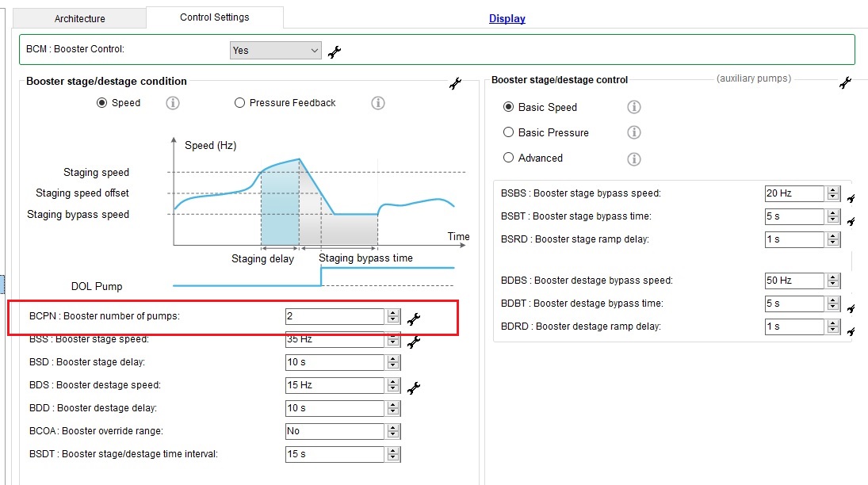Click wrench icon for Booster stage/destage control
The height and width of the screenshot is (485, 868).
(845, 83)
